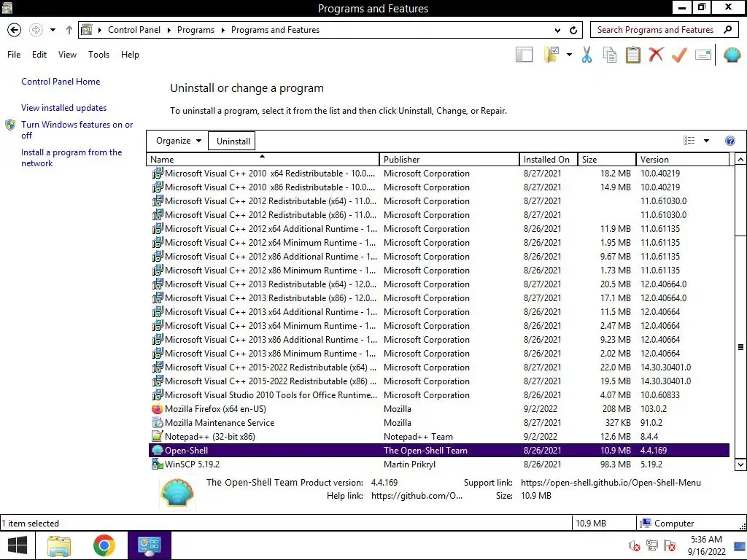Click the Copy toolbar icon
747x560 pixels.
pyautogui.click(x=610, y=55)
